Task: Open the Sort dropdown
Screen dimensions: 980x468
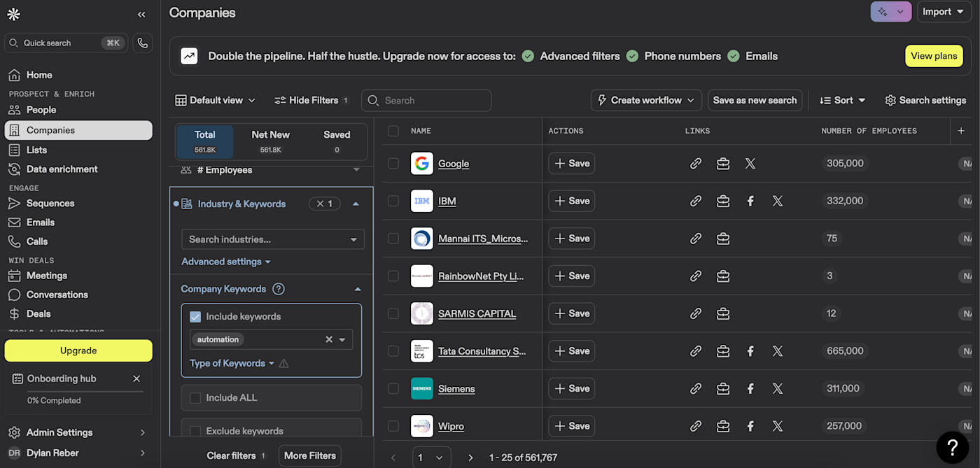Action: pos(843,100)
